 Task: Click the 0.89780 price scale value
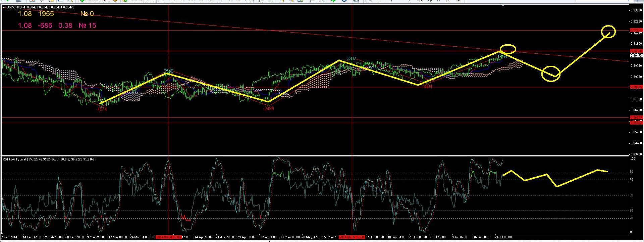click(636, 66)
